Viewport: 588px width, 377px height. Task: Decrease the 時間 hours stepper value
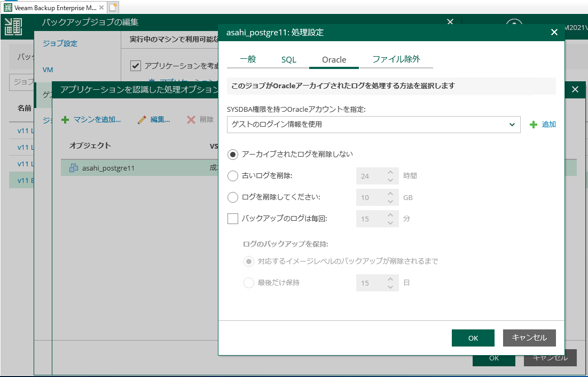[x=390, y=180]
